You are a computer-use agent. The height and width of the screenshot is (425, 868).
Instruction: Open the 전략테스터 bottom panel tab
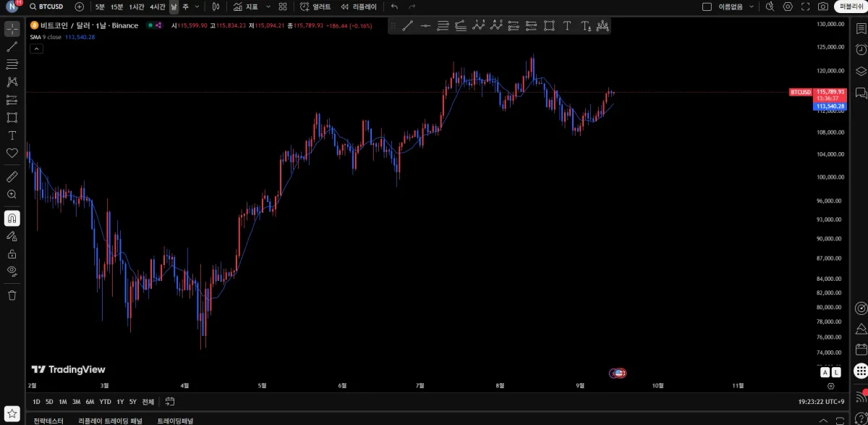coord(48,421)
